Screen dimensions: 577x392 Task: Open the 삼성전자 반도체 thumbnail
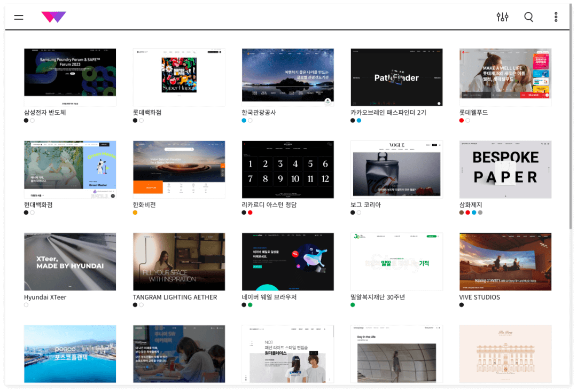(x=70, y=77)
